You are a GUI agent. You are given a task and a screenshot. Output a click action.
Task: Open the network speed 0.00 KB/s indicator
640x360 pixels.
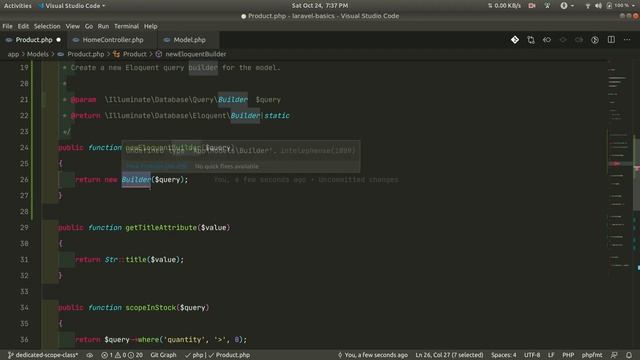(504, 6)
